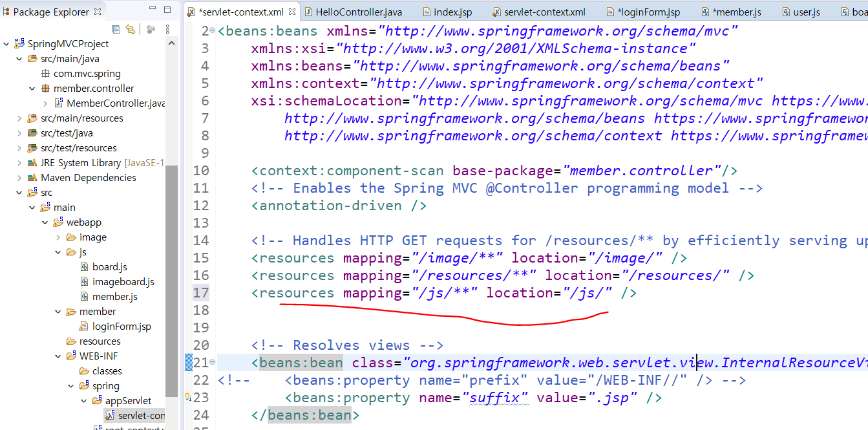Expand the MemberController.java node
The height and width of the screenshot is (430, 868).
coord(45,103)
